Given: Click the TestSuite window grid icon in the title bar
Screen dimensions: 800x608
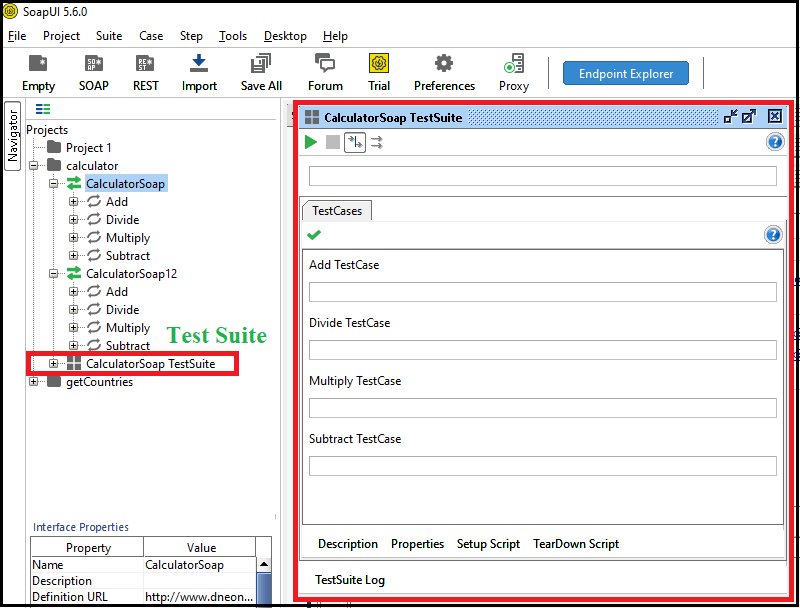Looking at the screenshot, I should tap(312, 117).
